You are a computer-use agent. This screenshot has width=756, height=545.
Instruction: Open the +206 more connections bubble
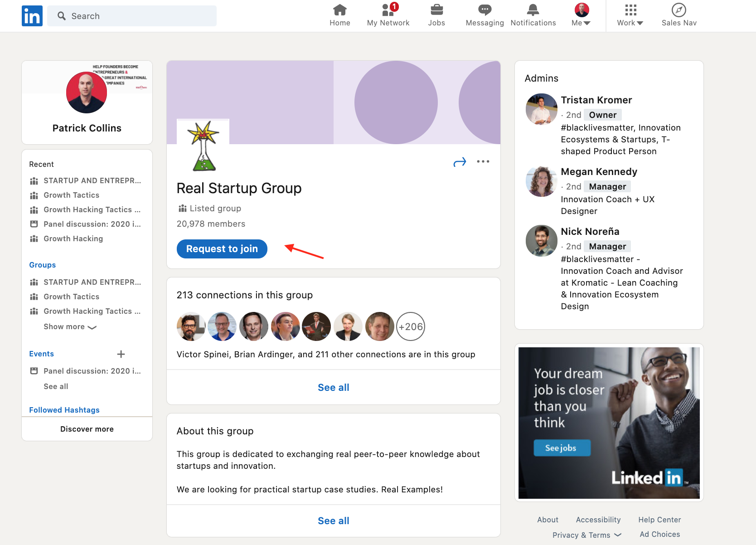click(411, 326)
